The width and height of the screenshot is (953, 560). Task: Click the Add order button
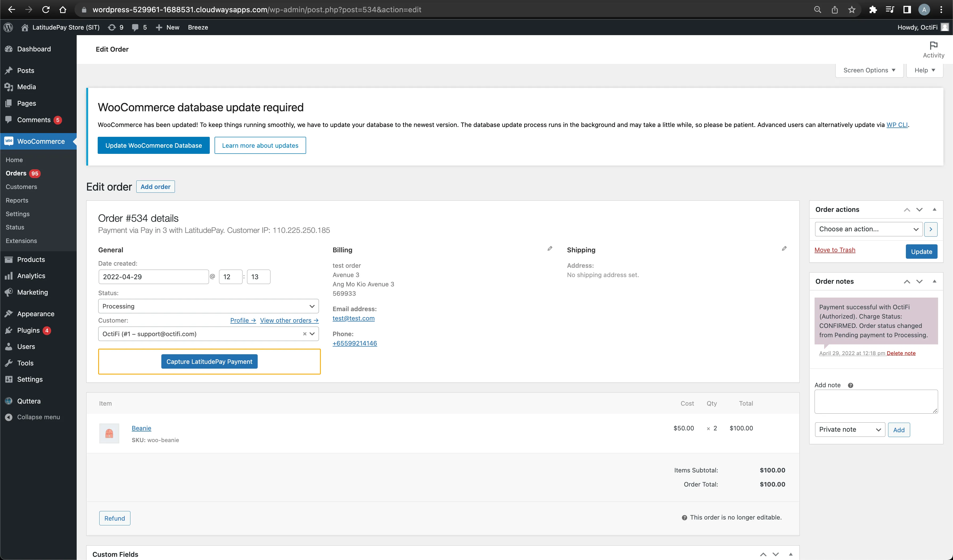click(155, 187)
